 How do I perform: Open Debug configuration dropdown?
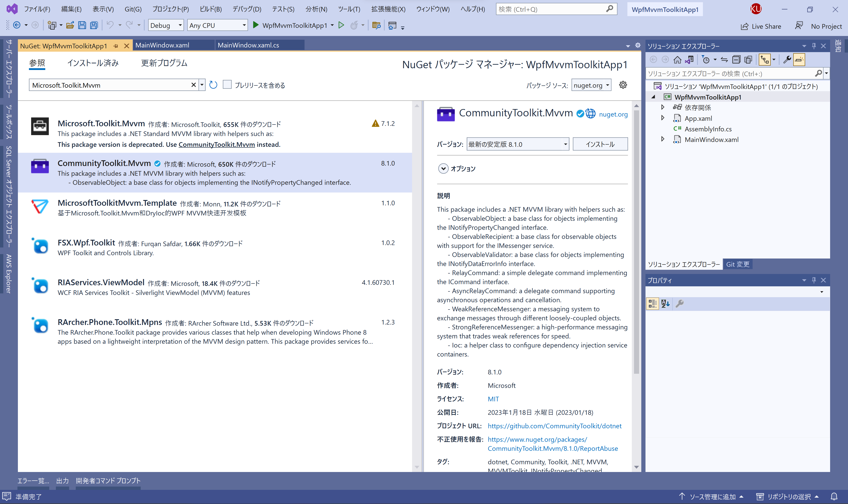click(166, 25)
